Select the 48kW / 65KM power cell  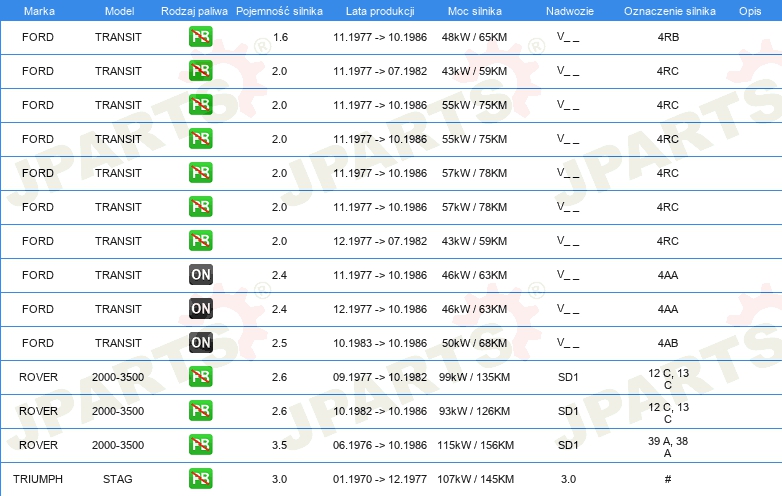point(474,37)
